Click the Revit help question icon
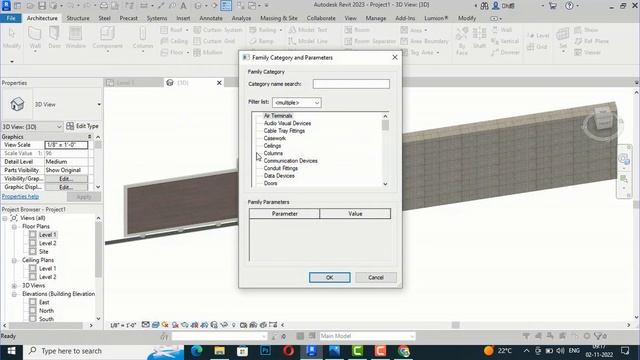The image size is (640, 360). (x=569, y=6)
